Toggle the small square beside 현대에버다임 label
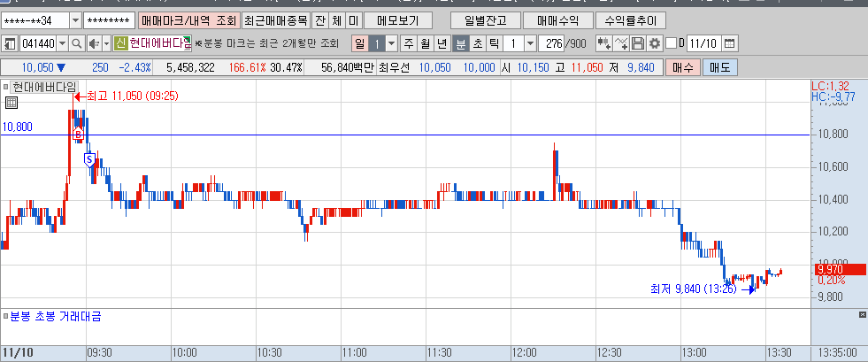Viewport: 868px width, 362px height. tap(6, 87)
